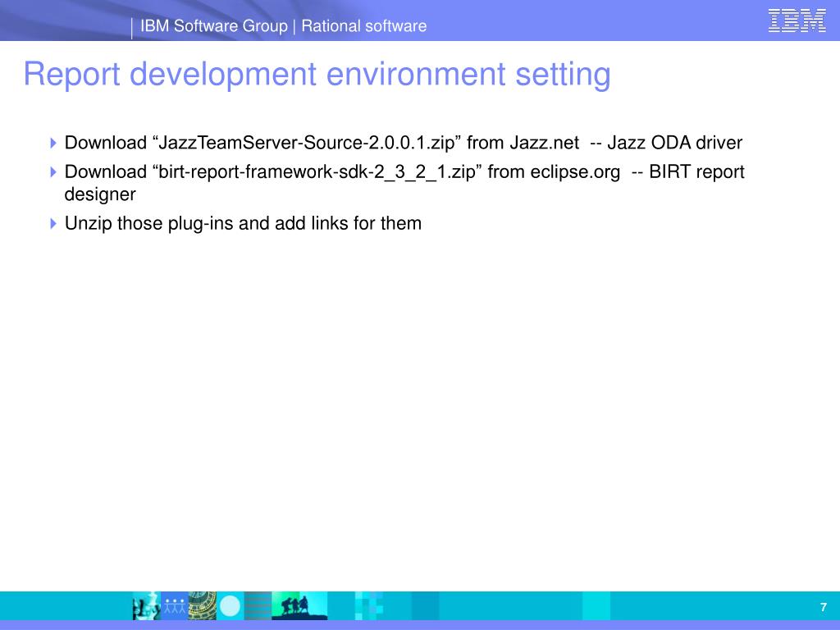This screenshot has width=840, height=630.
Task: Select 'IBM Software Group' header text
Action: [x=214, y=25]
